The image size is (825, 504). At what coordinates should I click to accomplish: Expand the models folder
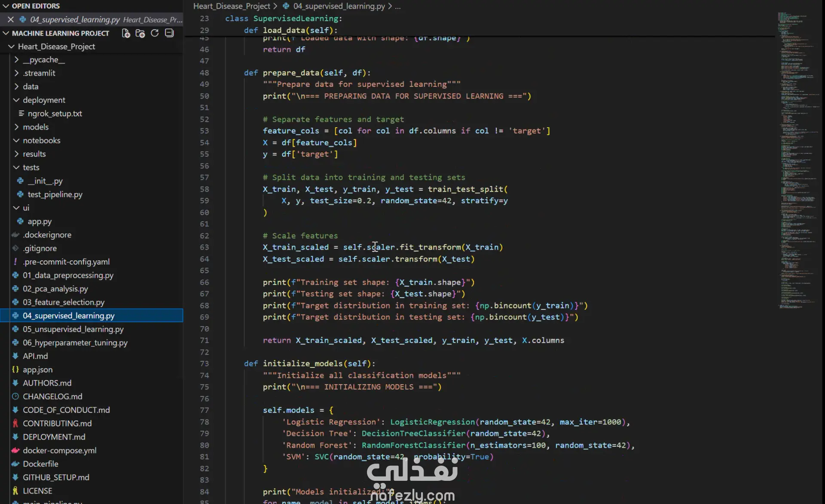(35, 127)
